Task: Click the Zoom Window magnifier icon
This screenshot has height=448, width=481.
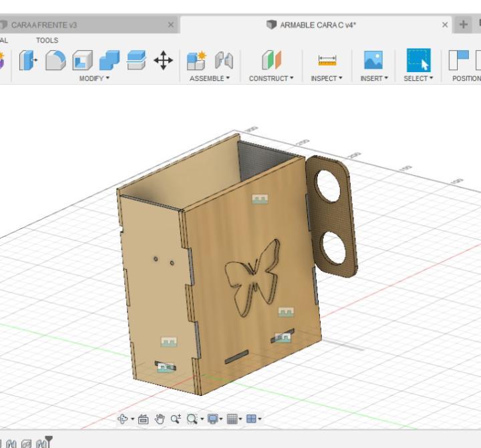Action: coord(192,419)
